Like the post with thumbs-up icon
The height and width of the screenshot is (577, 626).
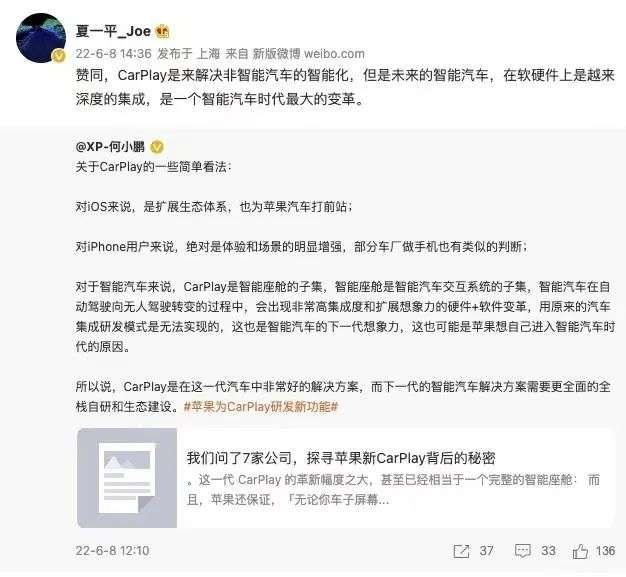tap(580, 551)
